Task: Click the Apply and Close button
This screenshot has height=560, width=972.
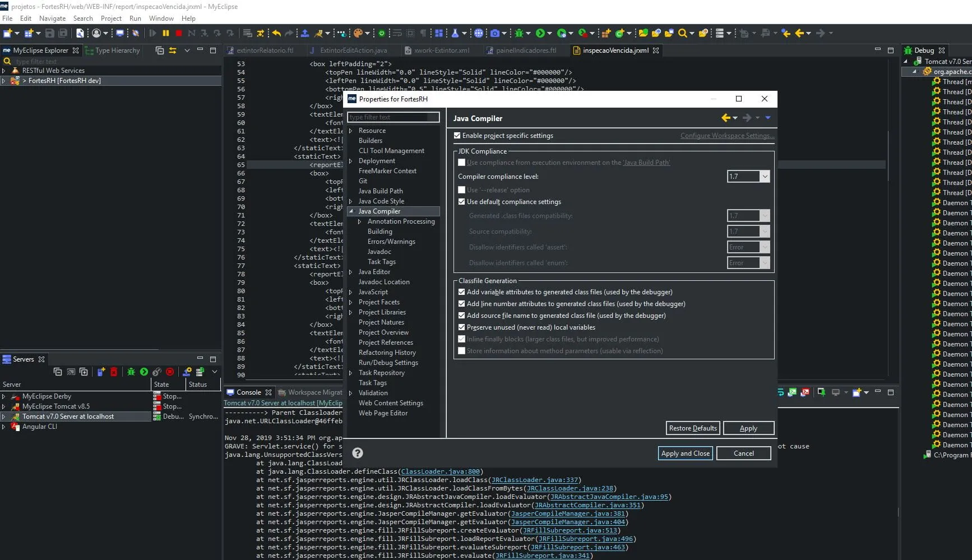Action: (x=685, y=453)
